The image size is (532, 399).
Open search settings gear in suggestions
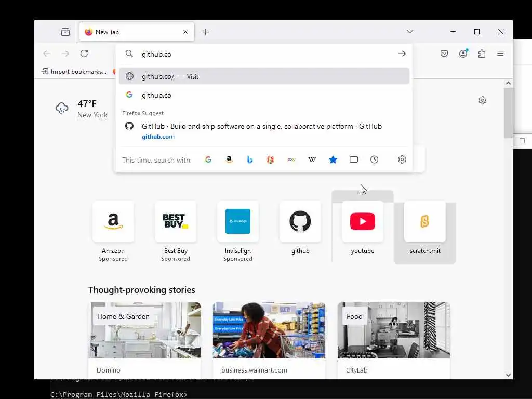(402, 159)
